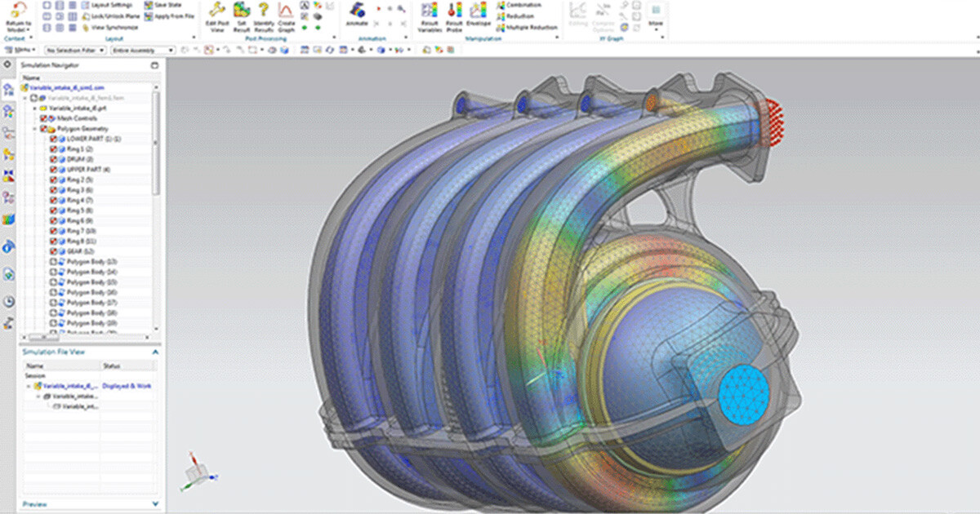Click the Multiple Reduction icon
Image resolution: width=980 pixels, height=514 pixels.
501,26
